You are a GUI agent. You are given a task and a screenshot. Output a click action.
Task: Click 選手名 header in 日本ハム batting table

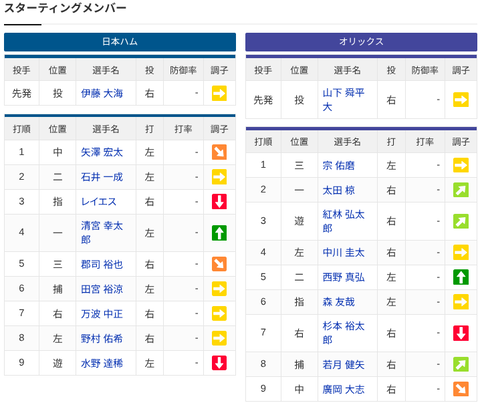coord(106,129)
